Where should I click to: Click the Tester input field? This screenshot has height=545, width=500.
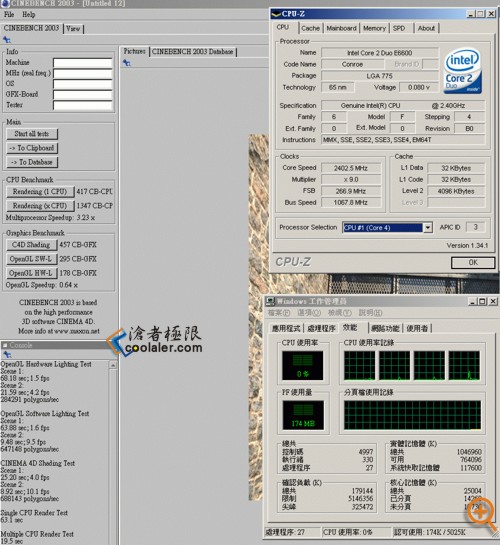click(x=83, y=105)
